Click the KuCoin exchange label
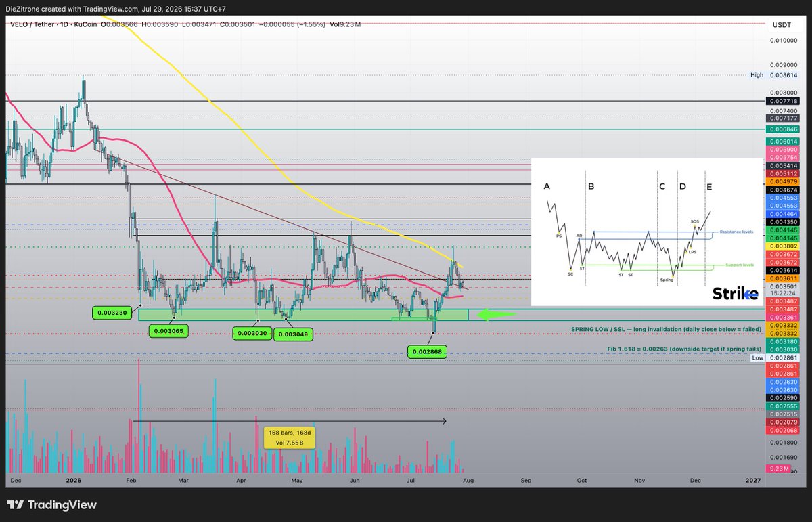812x522 pixels. point(85,24)
